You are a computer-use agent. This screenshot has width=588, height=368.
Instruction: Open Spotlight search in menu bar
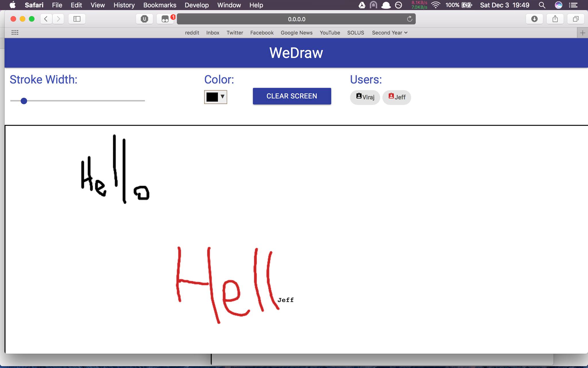point(542,5)
